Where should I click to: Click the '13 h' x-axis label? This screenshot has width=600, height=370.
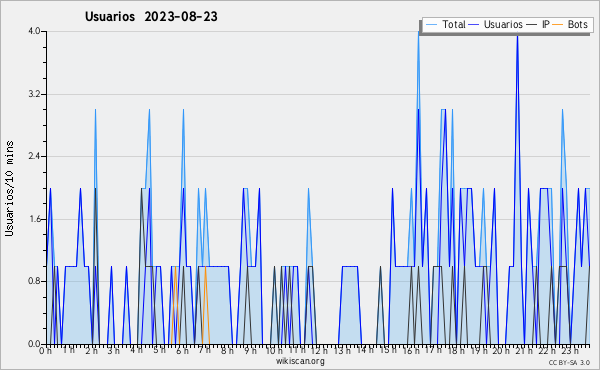click(x=342, y=351)
